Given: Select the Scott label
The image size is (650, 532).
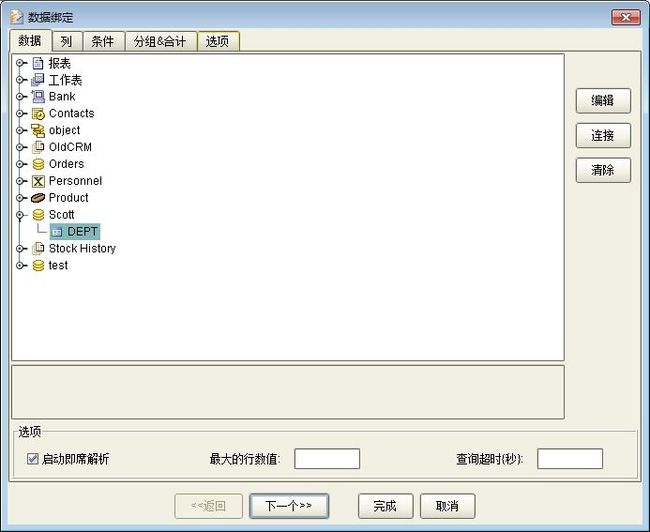Looking at the screenshot, I should pos(61,215).
